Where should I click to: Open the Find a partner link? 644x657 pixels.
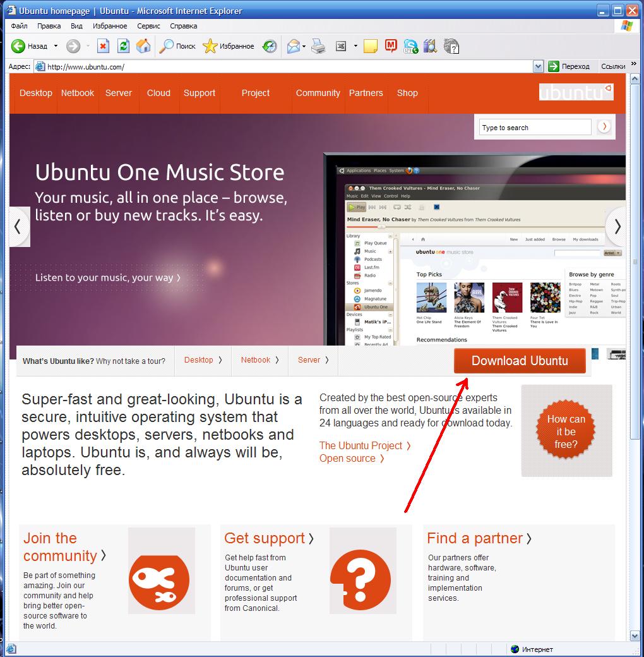point(479,538)
